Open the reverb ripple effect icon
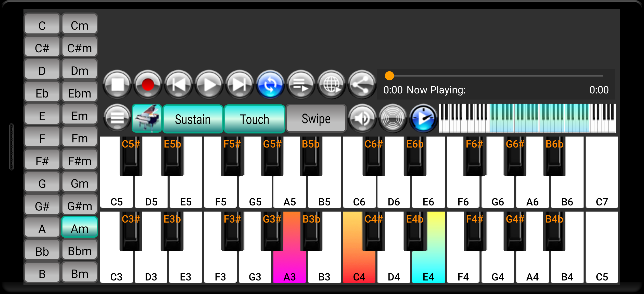The image size is (644, 294). coord(393,118)
